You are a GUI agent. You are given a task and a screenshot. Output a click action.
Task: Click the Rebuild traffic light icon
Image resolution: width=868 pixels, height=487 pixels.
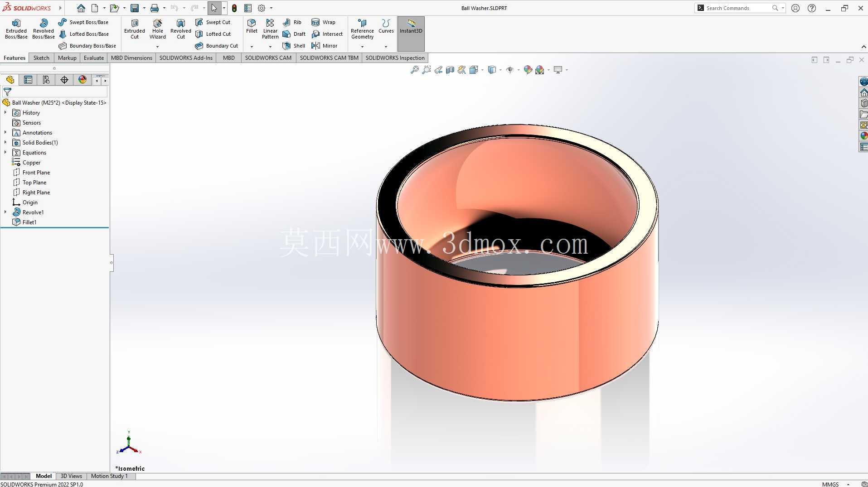coord(234,8)
